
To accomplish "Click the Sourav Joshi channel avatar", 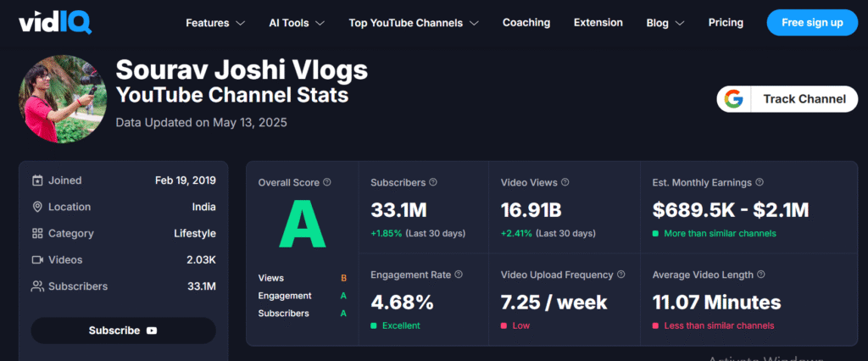I will pos(63,99).
